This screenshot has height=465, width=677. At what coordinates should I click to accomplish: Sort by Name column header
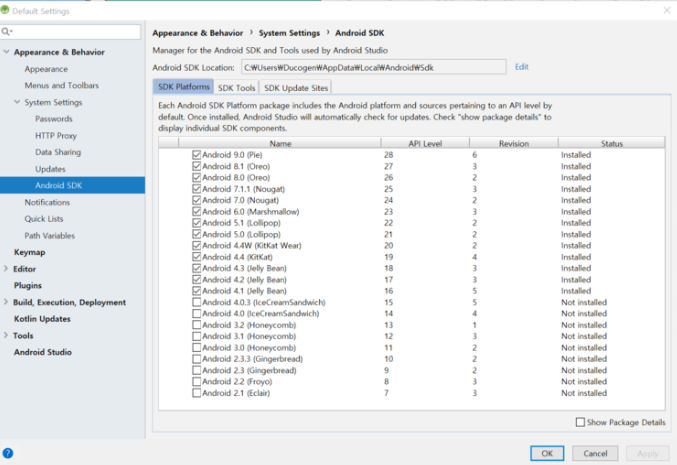[x=280, y=143]
